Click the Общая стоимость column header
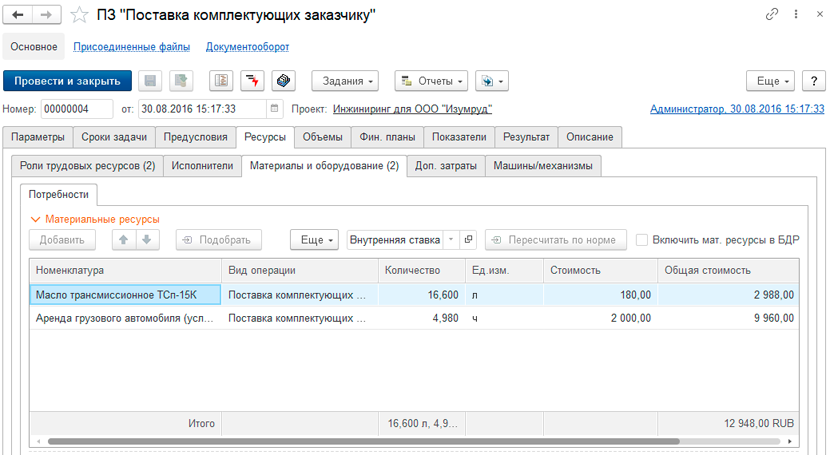The image size is (830, 455). pyautogui.click(x=728, y=270)
